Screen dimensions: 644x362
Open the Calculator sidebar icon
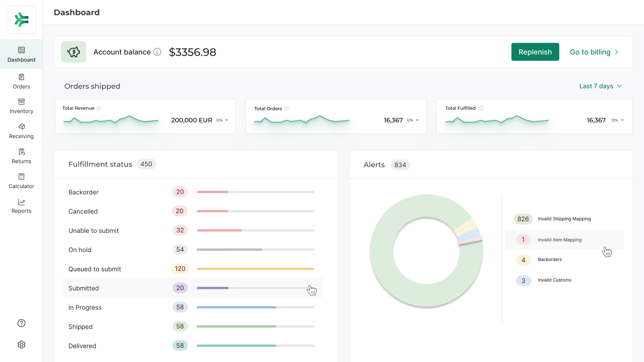point(21,177)
